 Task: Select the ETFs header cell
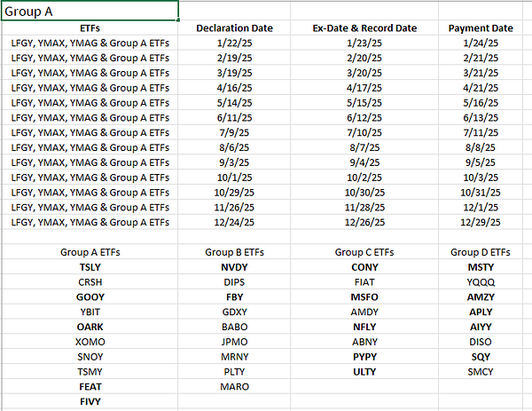[90, 28]
